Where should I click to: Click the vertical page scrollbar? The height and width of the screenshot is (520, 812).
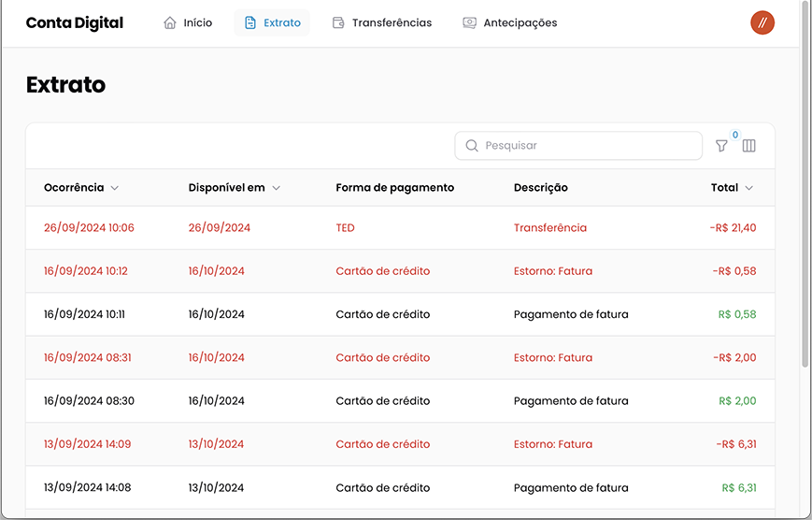click(x=805, y=187)
